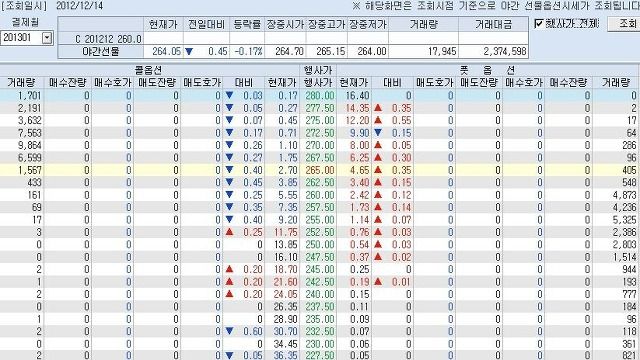Screen dimensions: 640x360
Task: Select the strike price 235.00 cell
Action: click(319, 319)
